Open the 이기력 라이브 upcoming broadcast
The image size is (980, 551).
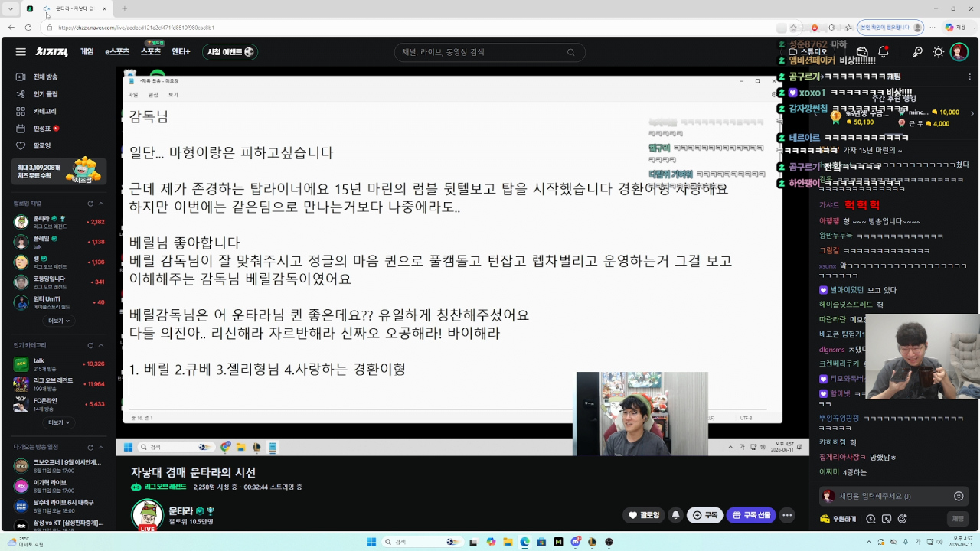coord(59,485)
